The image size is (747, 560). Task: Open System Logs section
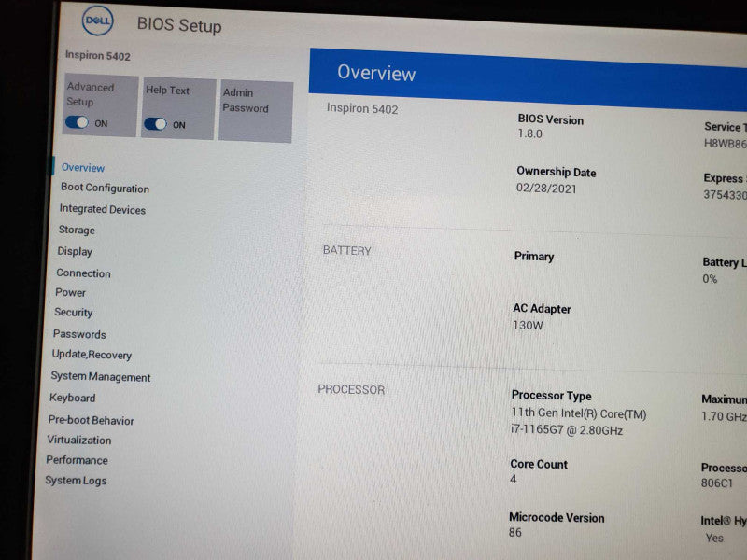coord(76,481)
